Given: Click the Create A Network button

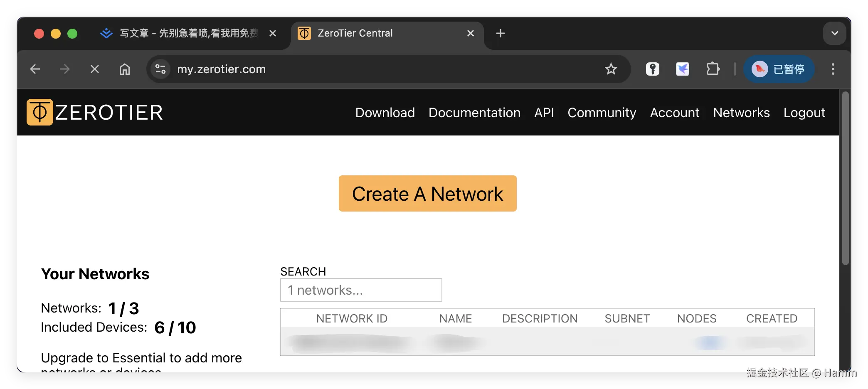Looking at the screenshot, I should pos(428,194).
